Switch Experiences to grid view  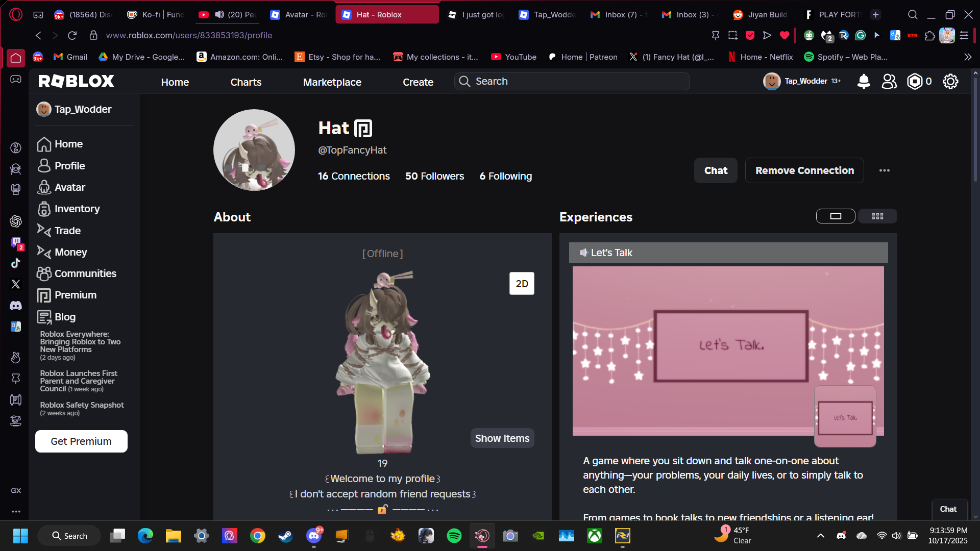point(877,216)
